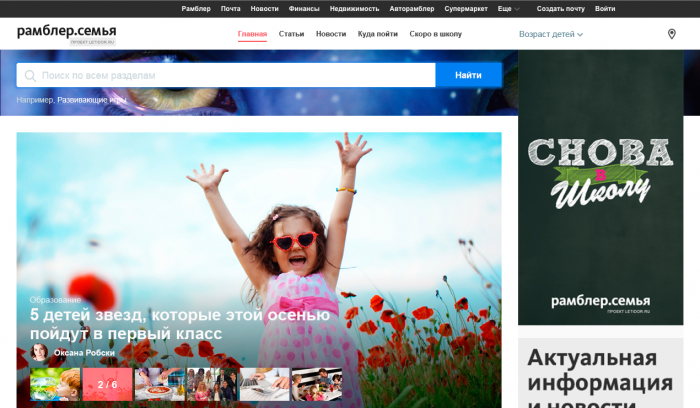Open Недвижимость in the top bar

point(354,8)
